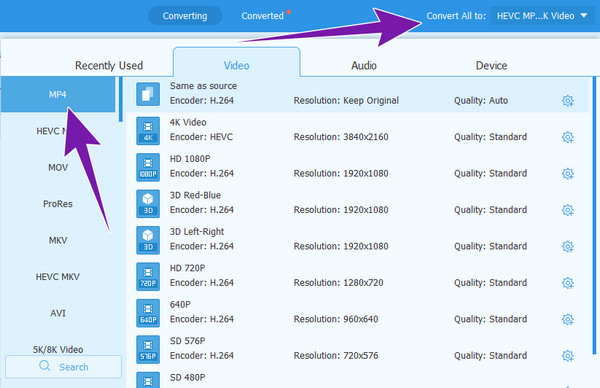Image resolution: width=600 pixels, height=388 pixels.
Task: Click the 720P format icon
Action: coord(148,276)
